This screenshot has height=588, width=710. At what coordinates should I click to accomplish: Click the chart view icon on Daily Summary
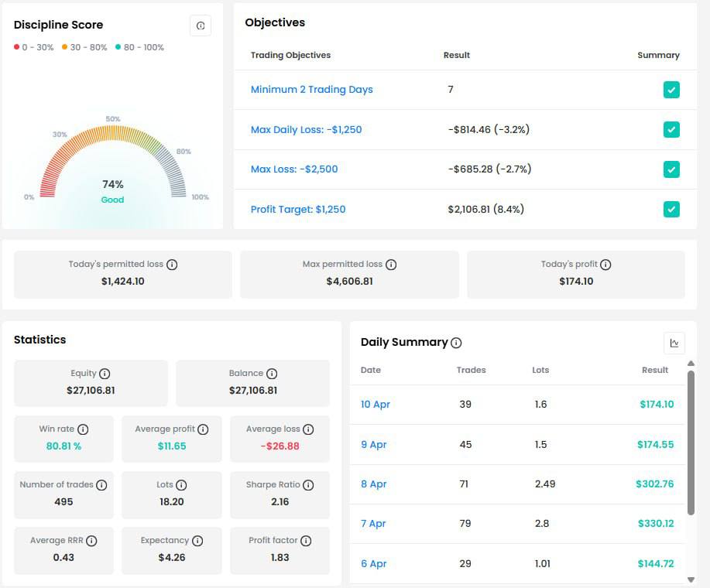[674, 343]
